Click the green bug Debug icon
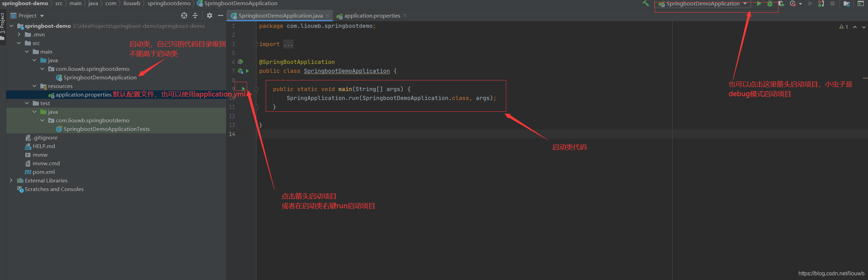 click(770, 4)
